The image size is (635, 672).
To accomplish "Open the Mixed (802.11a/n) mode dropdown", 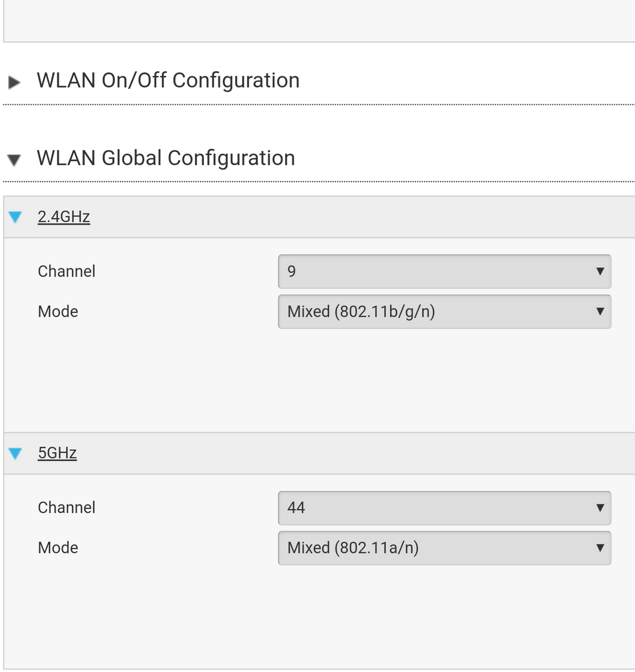I will tap(445, 548).
